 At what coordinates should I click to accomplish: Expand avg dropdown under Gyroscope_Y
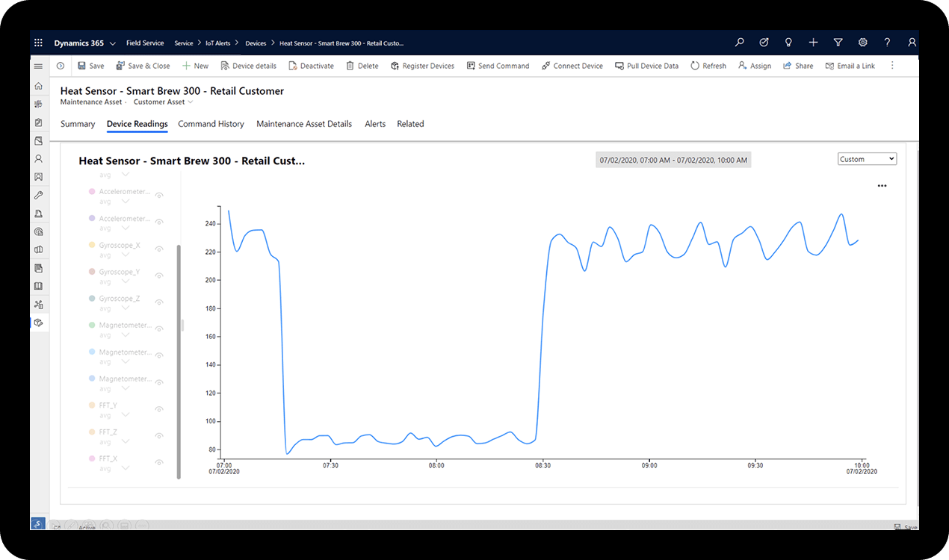coord(125,282)
